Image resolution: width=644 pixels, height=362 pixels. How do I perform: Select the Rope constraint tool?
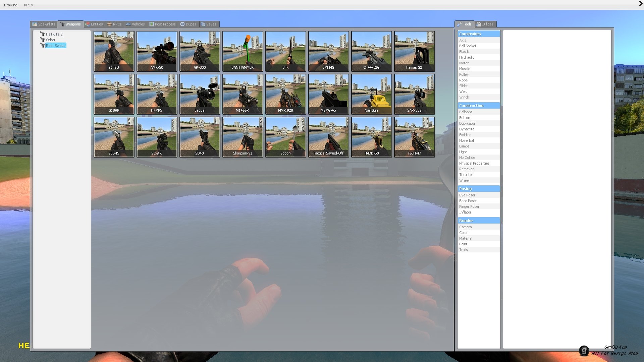coord(479,80)
